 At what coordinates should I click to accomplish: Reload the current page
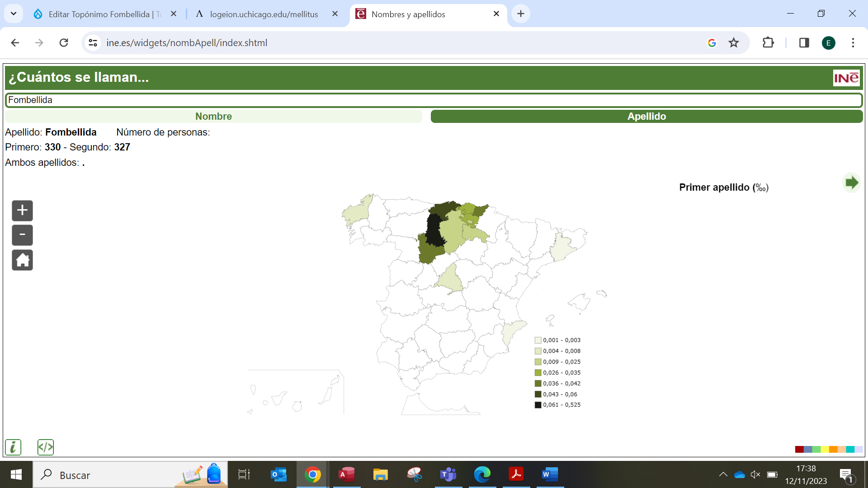click(64, 43)
